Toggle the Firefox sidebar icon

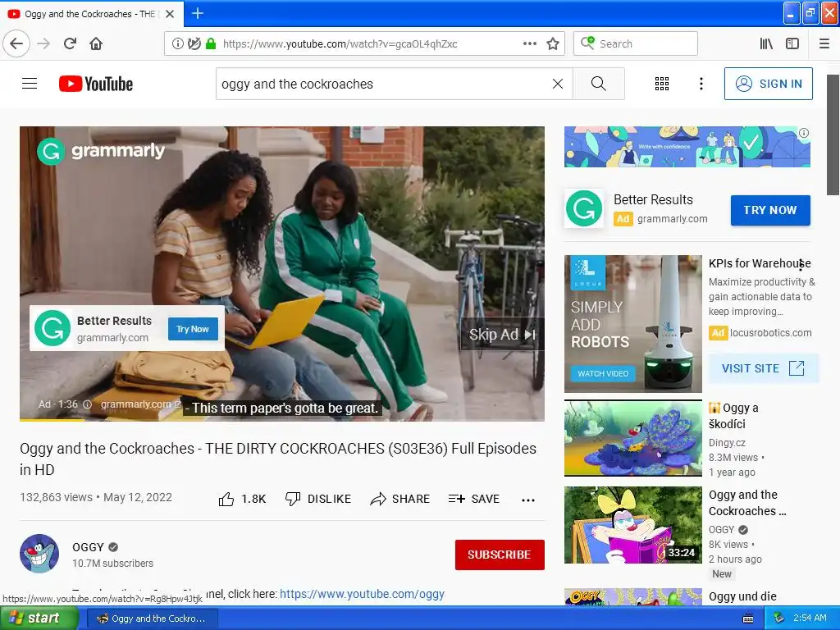tap(792, 43)
